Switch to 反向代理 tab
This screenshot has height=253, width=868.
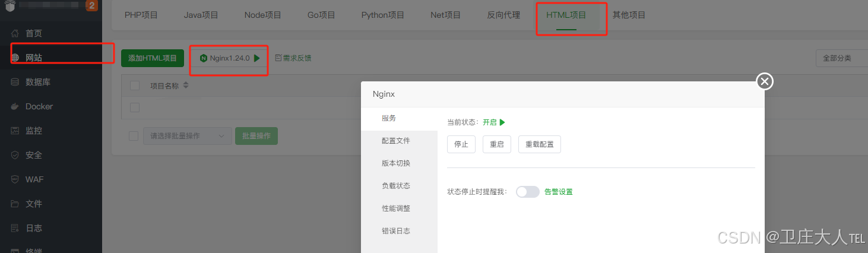coord(504,15)
